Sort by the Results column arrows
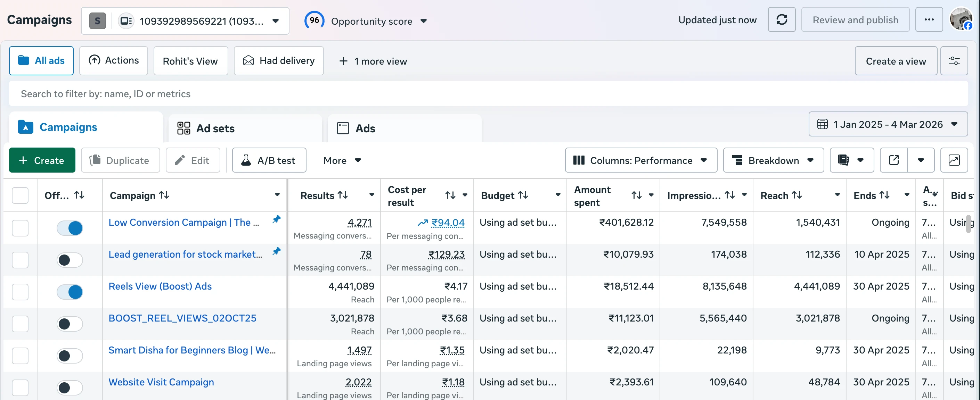980x400 pixels. pos(343,195)
